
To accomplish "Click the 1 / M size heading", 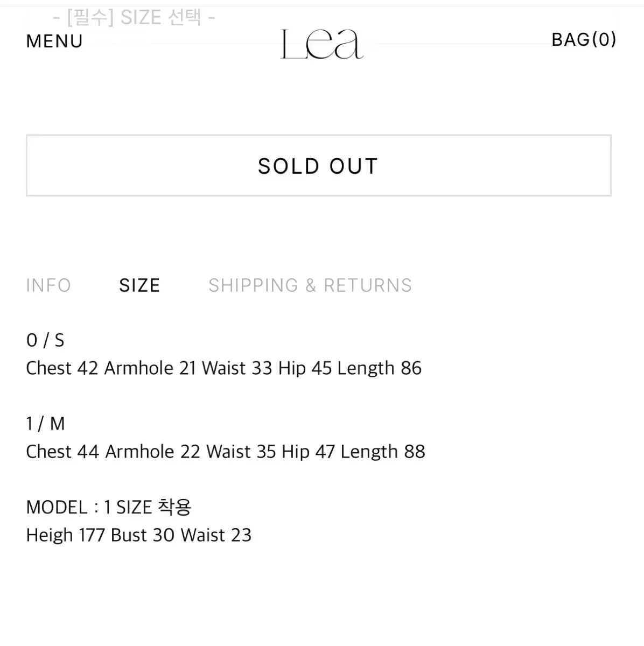I will point(46,424).
